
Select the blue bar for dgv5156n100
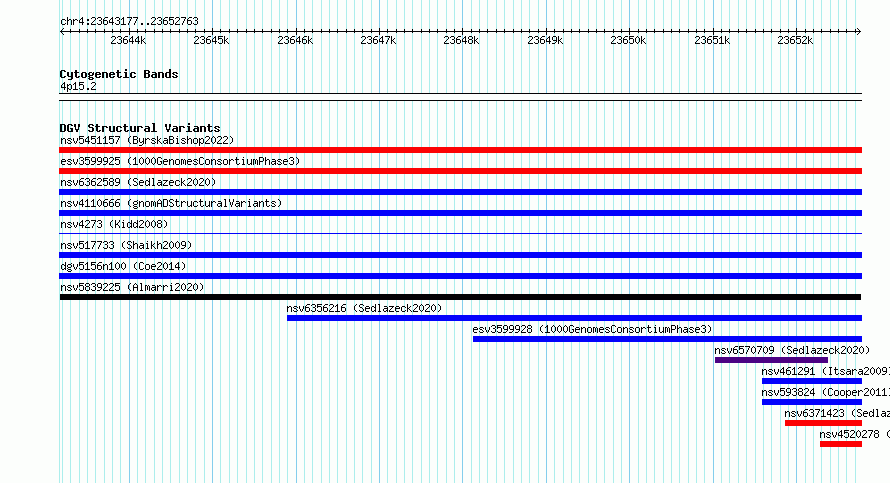pyautogui.click(x=460, y=276)
